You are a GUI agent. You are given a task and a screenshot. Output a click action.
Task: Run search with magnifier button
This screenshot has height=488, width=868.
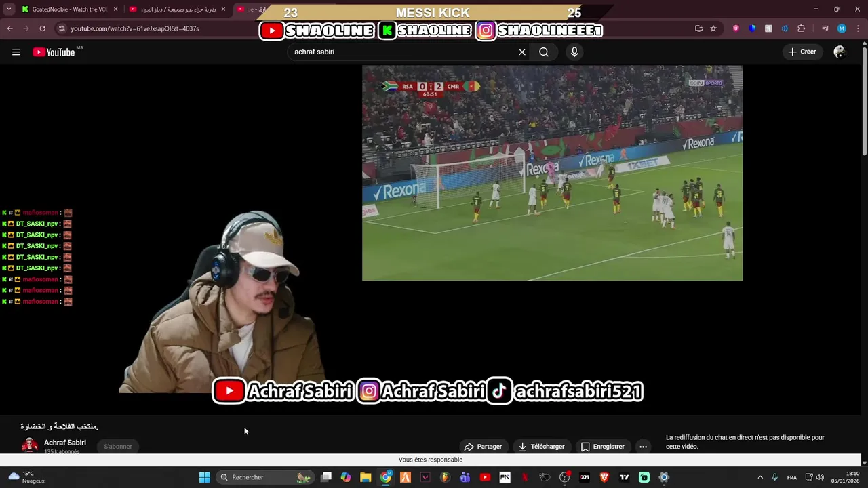pyautogui.click(x=544, y=52)
